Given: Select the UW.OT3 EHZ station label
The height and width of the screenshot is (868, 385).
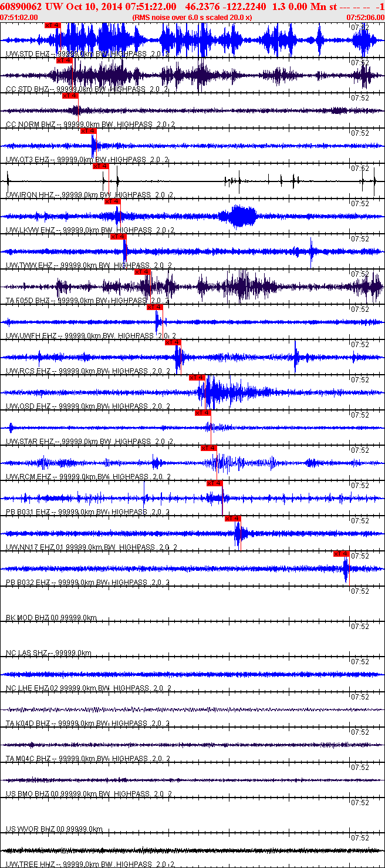Looking at the screenshot, I should pyautogui.click(x=28, y=160).
